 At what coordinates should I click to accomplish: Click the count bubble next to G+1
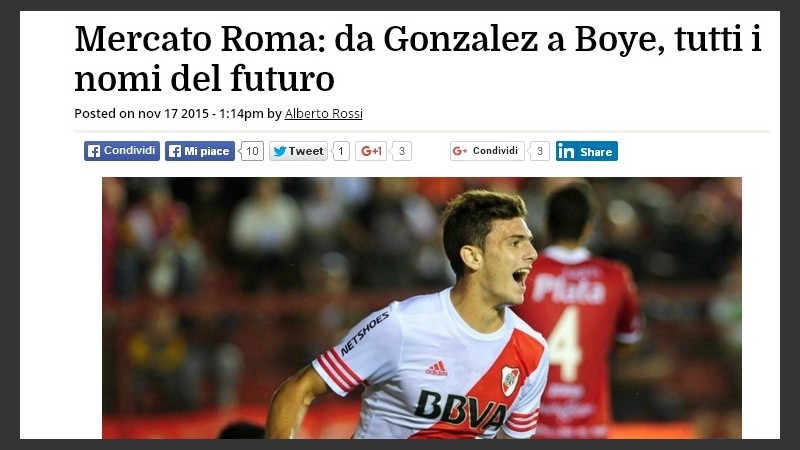click(x=402, y=151)
